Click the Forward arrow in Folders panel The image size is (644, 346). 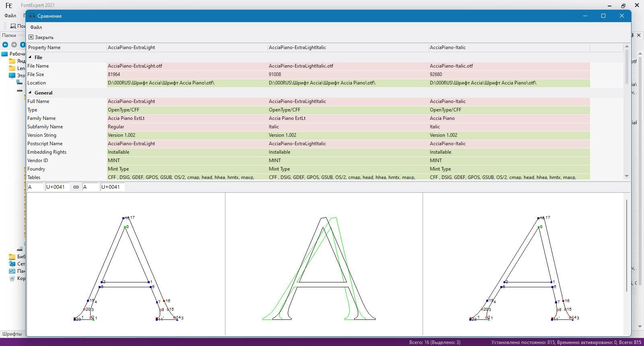click(x=14, y=45)
